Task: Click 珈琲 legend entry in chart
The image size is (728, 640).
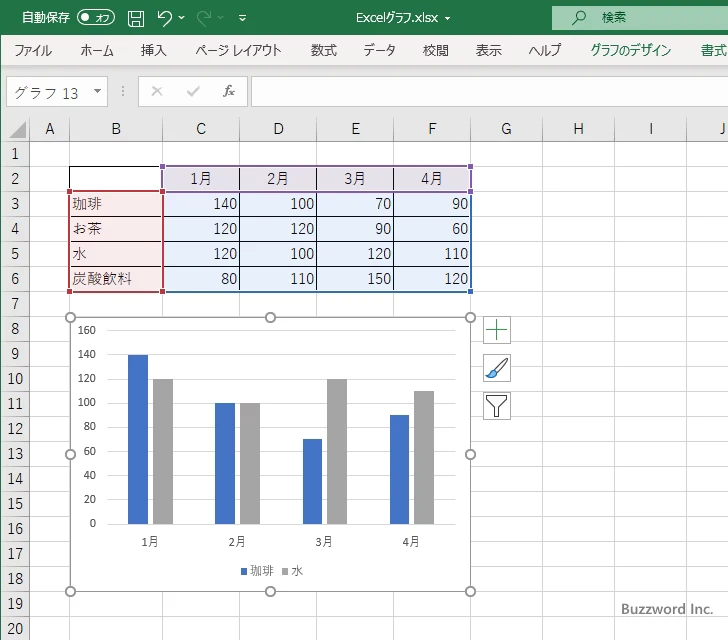Action: (x=257, y=571)
